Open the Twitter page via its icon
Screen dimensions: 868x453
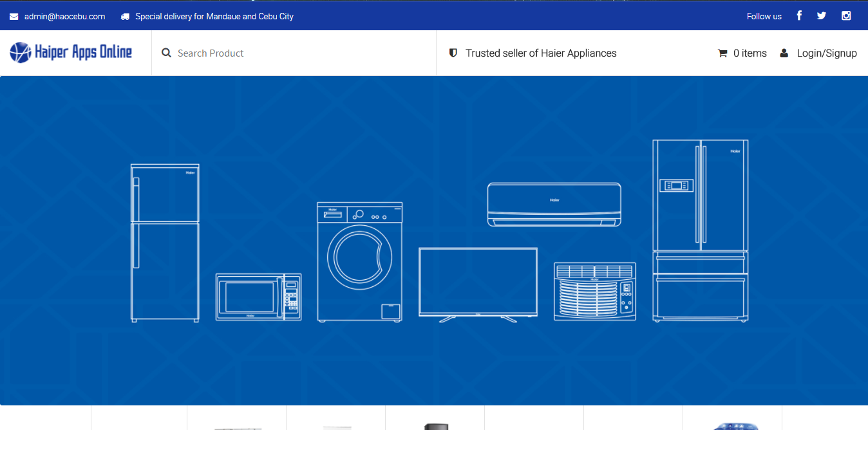(821, 15)
